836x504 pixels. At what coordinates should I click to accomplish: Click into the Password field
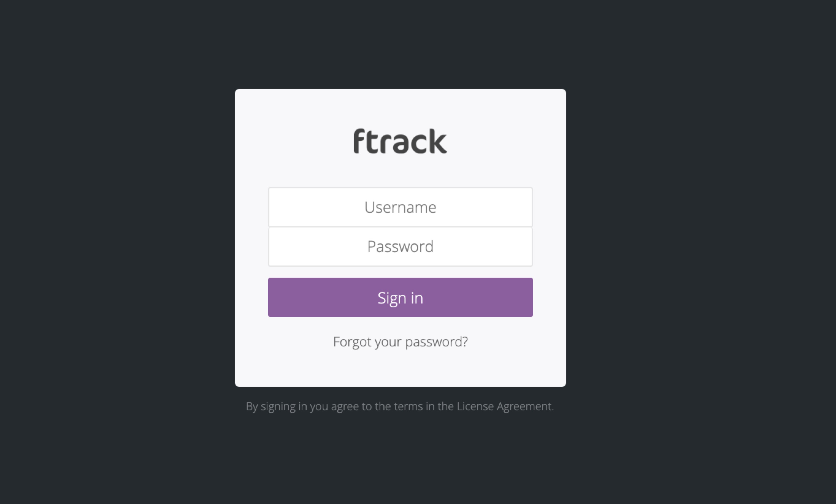[400, 246]
